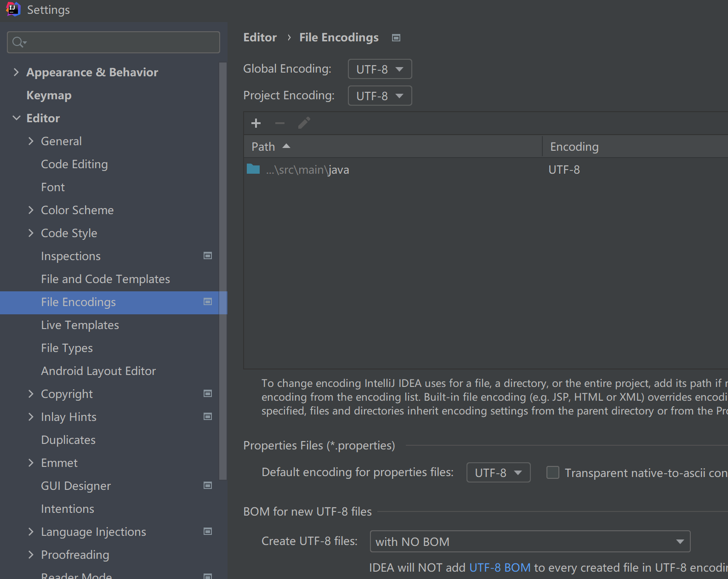This screenshot has width=728, height=579.
Task: Select the ...\src\main\java path row
Action: click(486, 170)
